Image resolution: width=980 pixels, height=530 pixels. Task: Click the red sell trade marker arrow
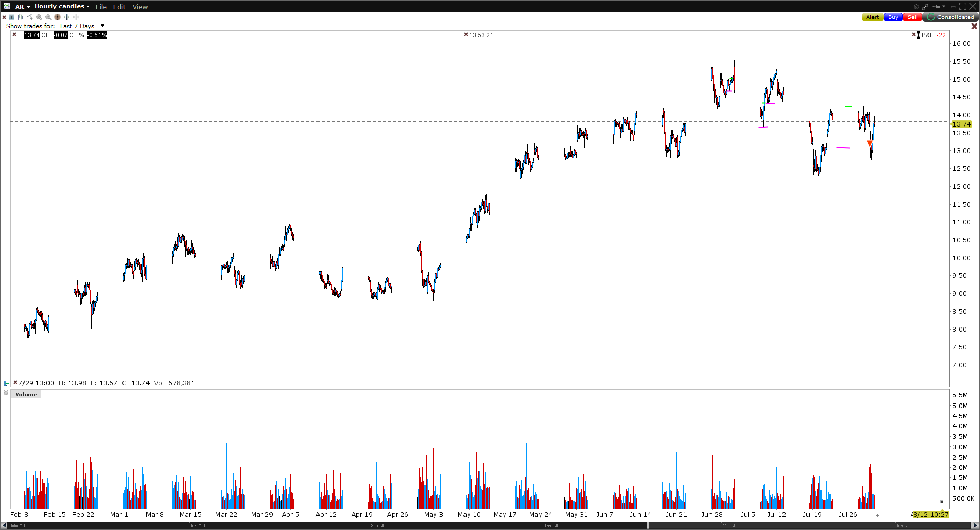pos(870,143)
